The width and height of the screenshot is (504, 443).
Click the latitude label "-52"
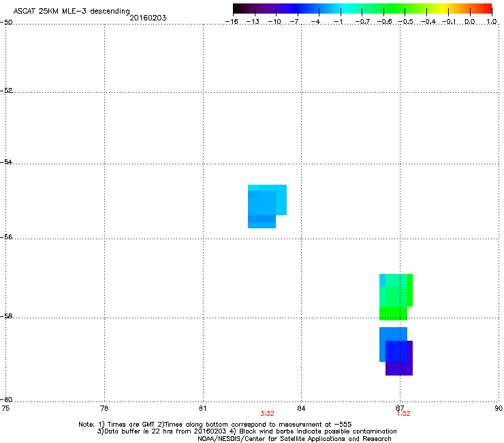tap(6, 90)
